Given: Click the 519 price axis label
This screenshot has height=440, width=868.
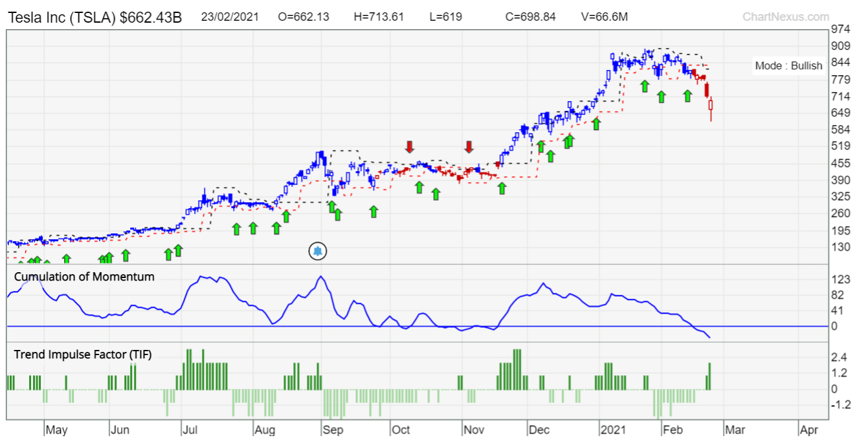Looking at the screenshot, I should 842,146.
